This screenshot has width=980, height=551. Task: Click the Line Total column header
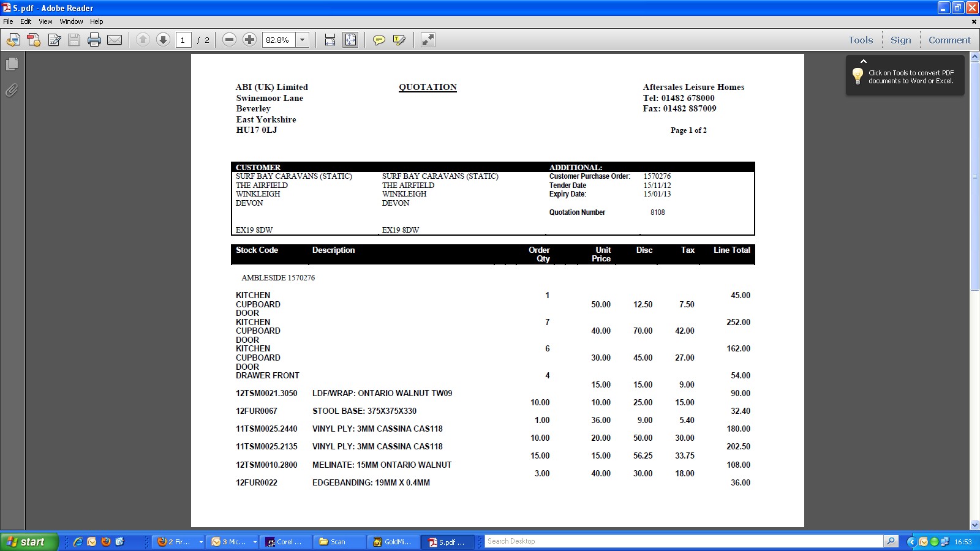coord(732,250)
